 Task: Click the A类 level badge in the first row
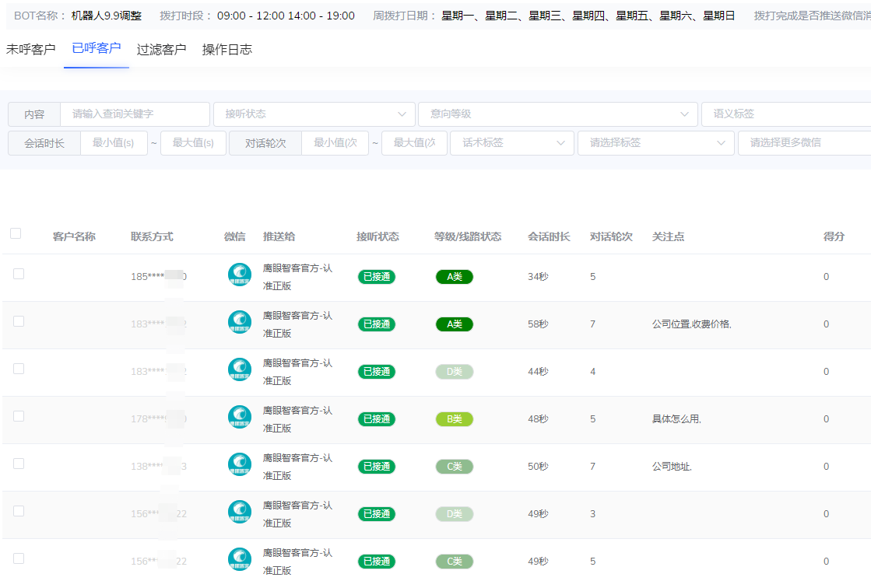click(454, 277)
